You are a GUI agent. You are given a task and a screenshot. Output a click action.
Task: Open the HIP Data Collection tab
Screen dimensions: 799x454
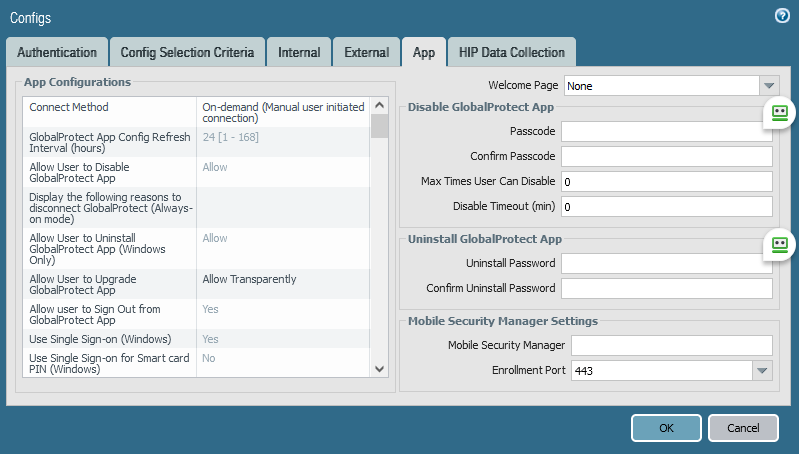[511, 52]
